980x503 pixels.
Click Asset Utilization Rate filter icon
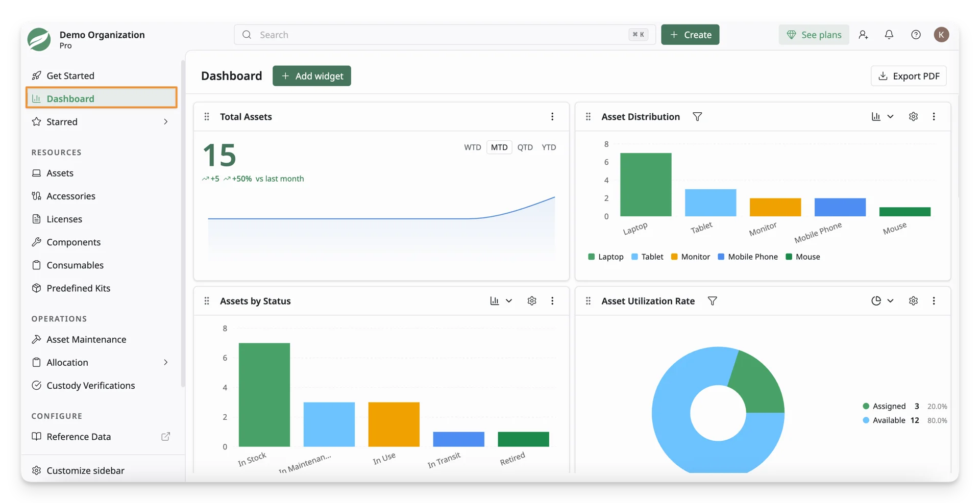point(712,301)
